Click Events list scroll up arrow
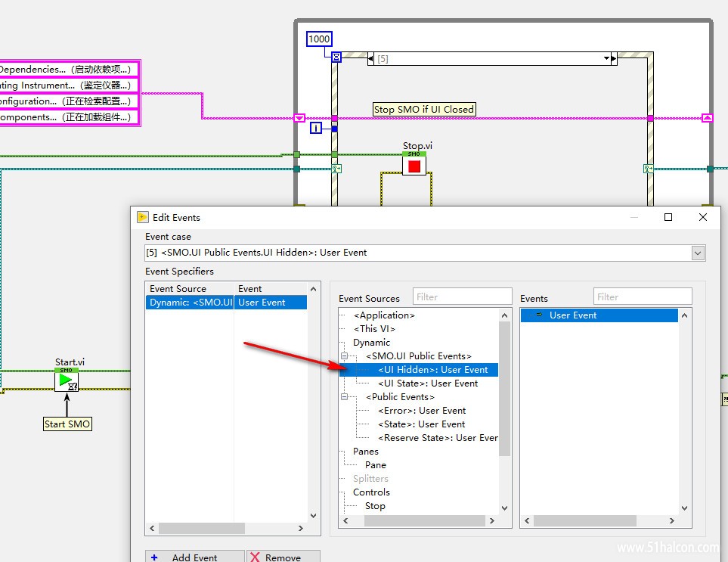 click(x=684, y=315)
